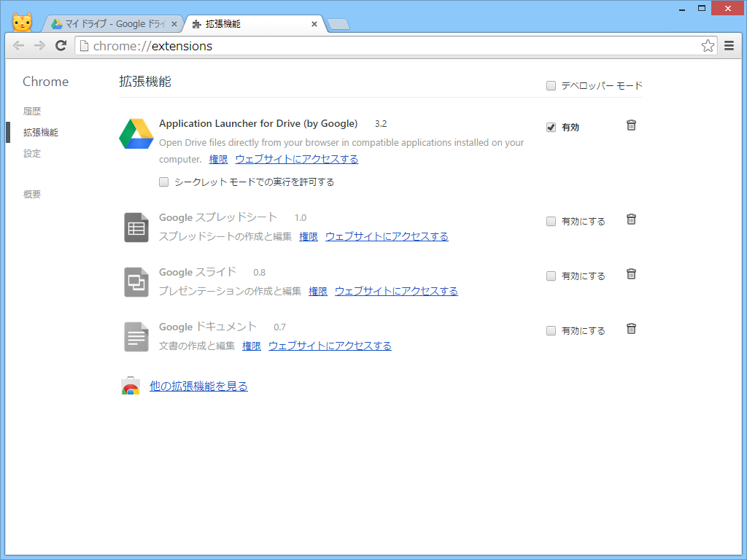Enable the Google スプレッドシート extension
This screenshot has width=747, height=560.
pos(551,221)
